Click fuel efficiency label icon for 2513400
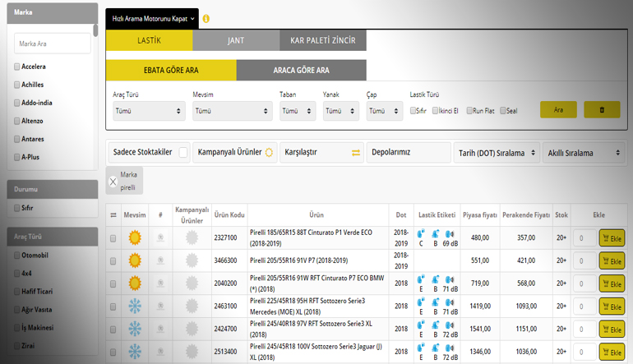Viewport: 633px width, 364px height. tap(421, 348)
